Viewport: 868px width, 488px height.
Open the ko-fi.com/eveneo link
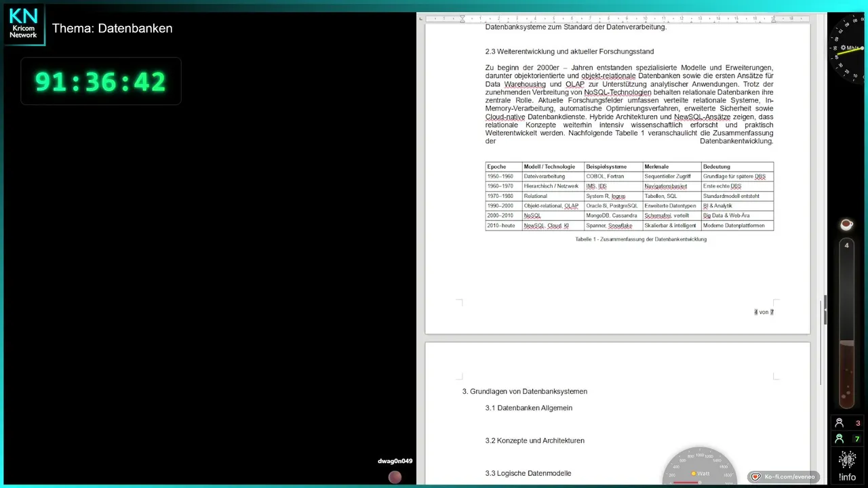click(789, 477)
